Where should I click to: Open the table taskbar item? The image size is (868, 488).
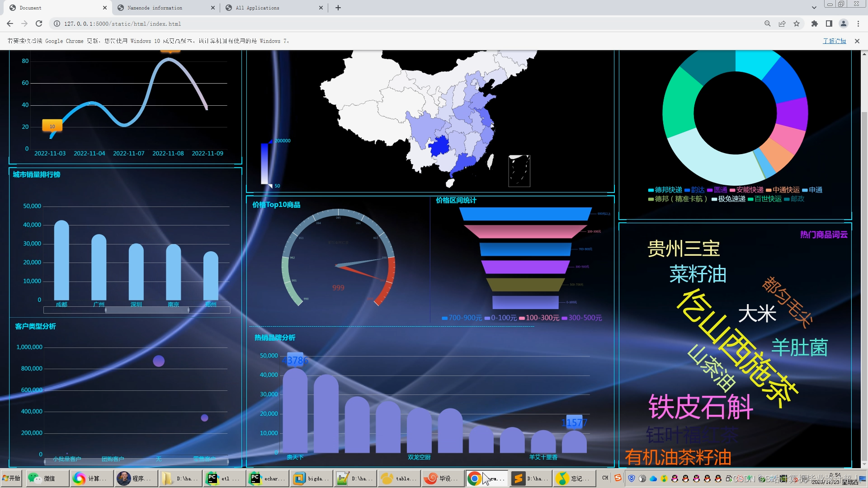click(400, 478)
